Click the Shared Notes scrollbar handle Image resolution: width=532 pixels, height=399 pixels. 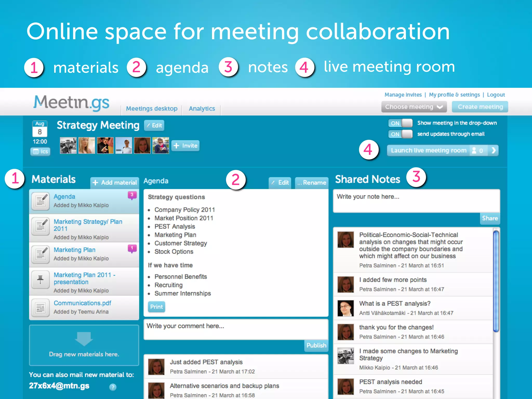(496, 281)
